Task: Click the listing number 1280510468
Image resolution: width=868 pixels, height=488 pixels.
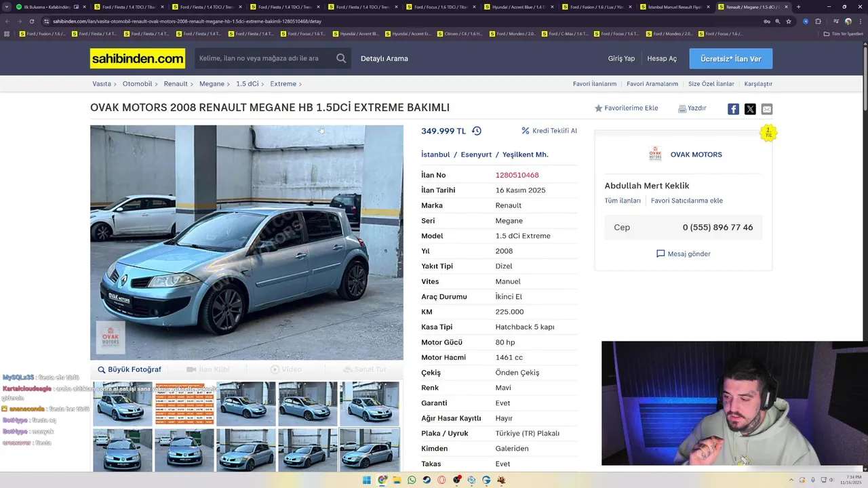Action: coord(517,175)
